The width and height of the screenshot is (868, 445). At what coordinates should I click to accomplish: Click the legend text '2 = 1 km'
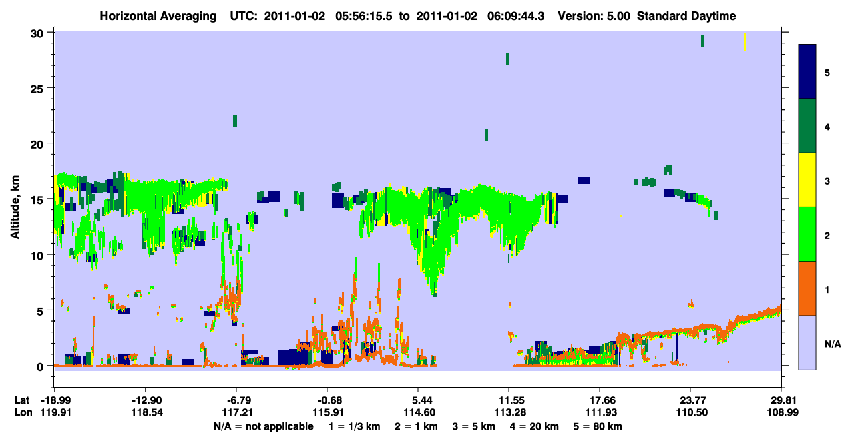click(416, 426)
